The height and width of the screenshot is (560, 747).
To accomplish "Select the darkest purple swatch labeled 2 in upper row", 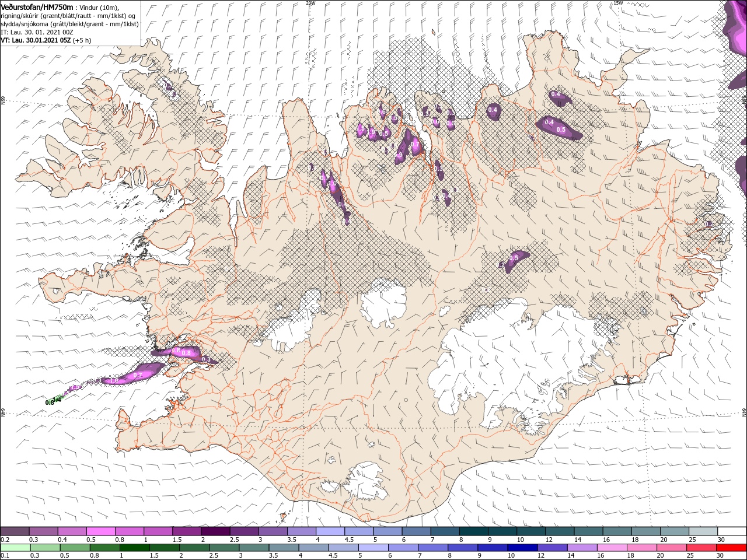I will point(215,531).
